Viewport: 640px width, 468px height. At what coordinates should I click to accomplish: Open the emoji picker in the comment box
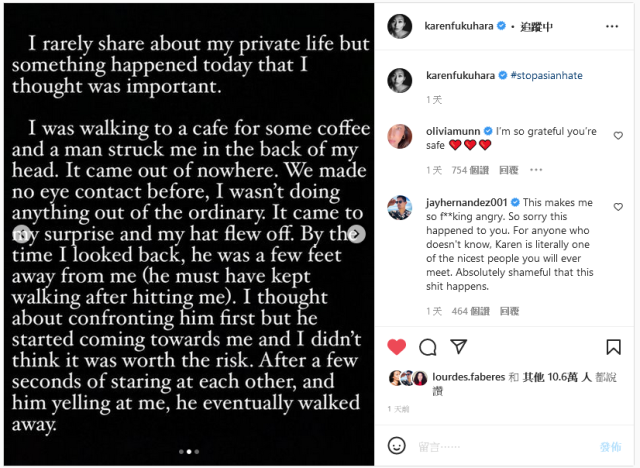tap(397, 445)
